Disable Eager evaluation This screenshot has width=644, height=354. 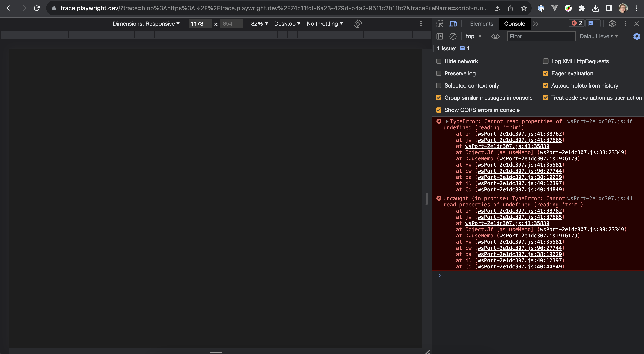tap(546, 73)
